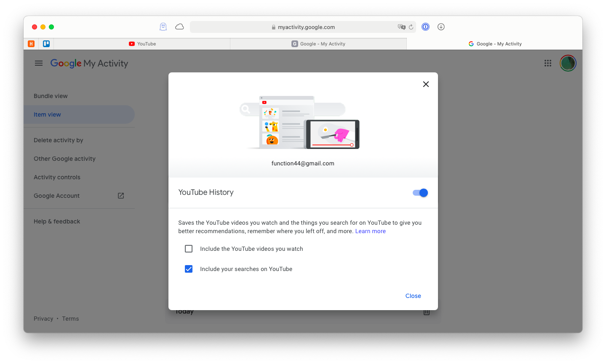Open the Google apps grid icon
Screen dimensions: 606x364
pyautogui.click(x=547, y=63)
